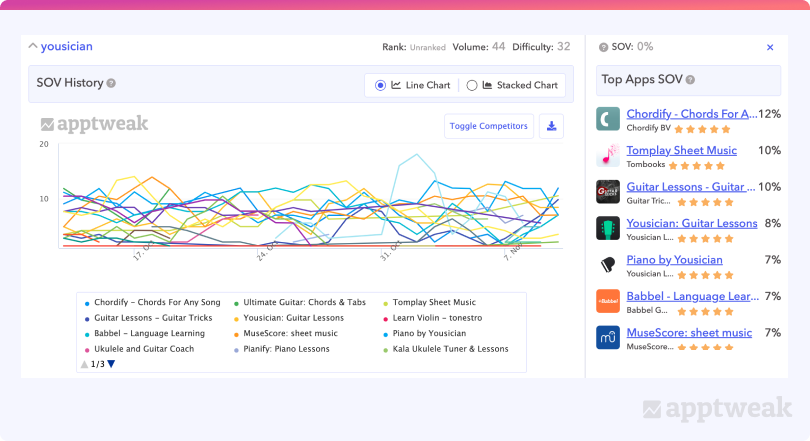
Task: Click the yousician keyword title
Action: [67, 46]
